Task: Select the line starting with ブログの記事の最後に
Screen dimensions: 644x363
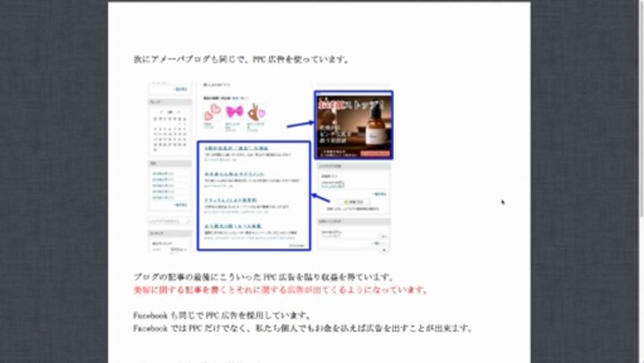Action: coord(263,277)
